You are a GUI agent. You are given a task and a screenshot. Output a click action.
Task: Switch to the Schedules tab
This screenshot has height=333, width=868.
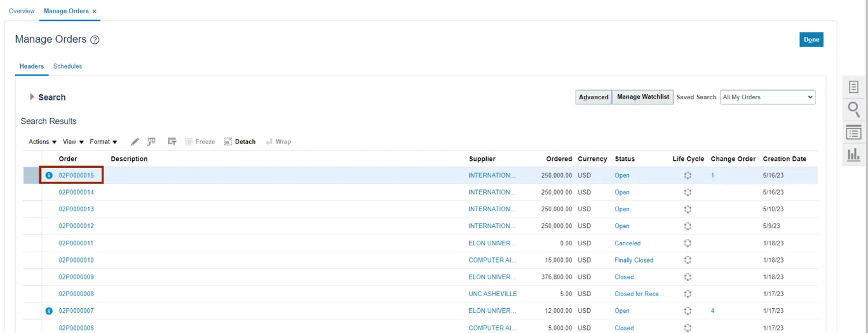[68, 66]
